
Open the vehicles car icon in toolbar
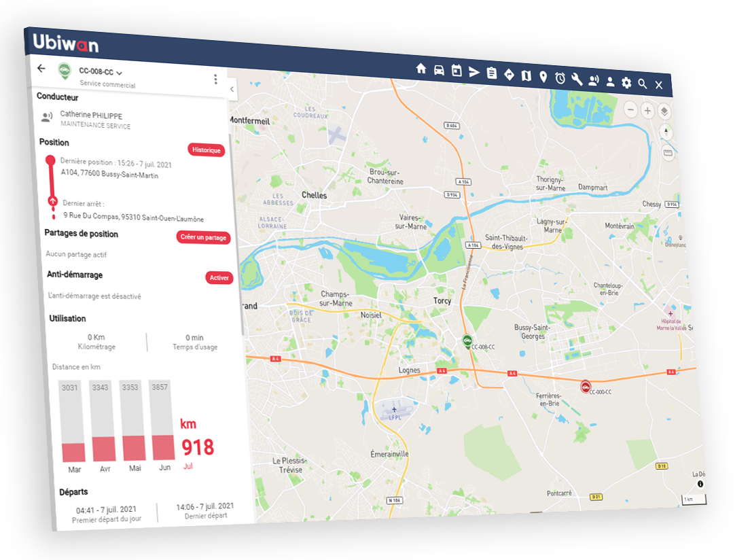[x=439, y=70]
